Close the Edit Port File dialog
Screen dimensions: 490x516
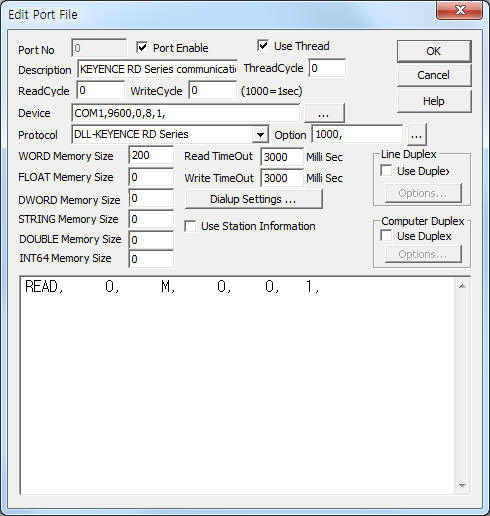pyautogui.click(x=460, y=11)
